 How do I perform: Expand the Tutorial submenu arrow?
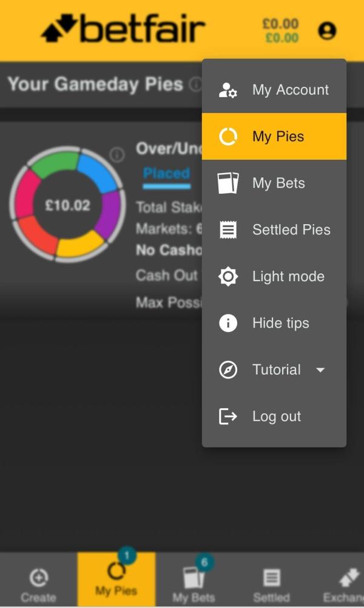[321, 370]
